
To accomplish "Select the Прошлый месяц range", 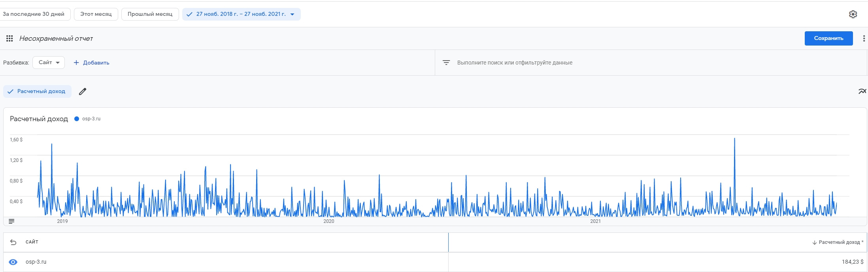I will [150, 14].
